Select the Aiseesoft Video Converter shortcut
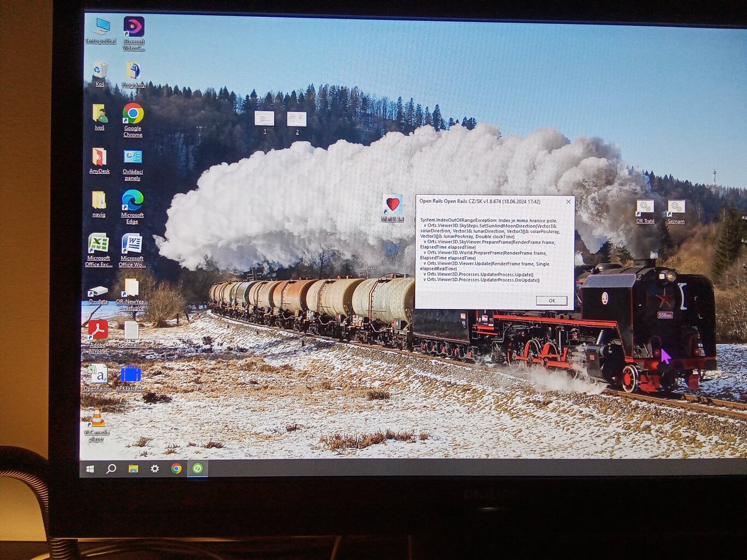Image resolution: width=747 pixels, height=560 pixels. (133, 27)
